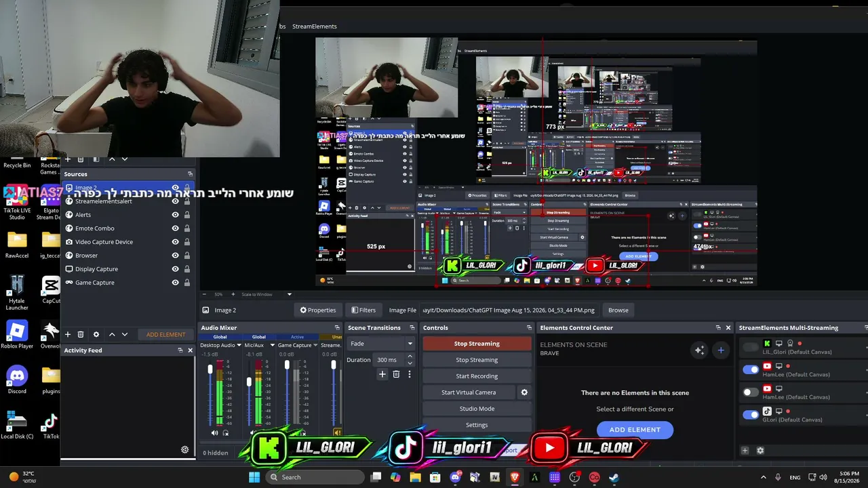Click the red Stop Streaming button

477,344
